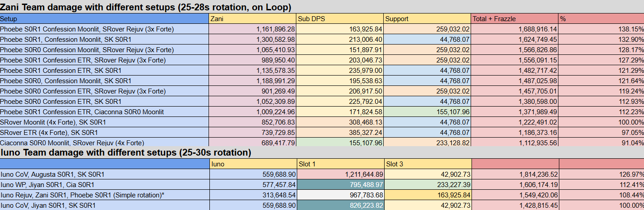Select setup 'Iuno WP, Jiyan S0R1, Cia S0R1'
This screenshot has height=210, width=644.
pyautogui.click(x=104, y=184)
